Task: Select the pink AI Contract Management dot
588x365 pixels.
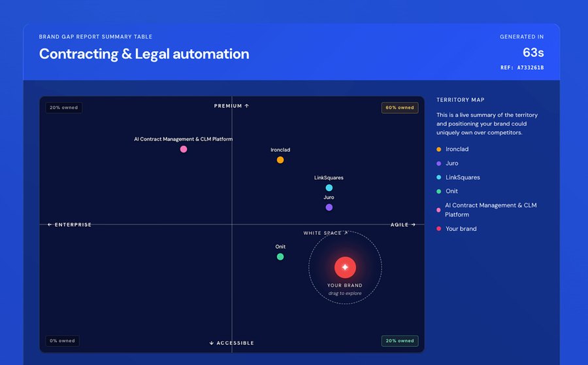Action: click(184, 149)
